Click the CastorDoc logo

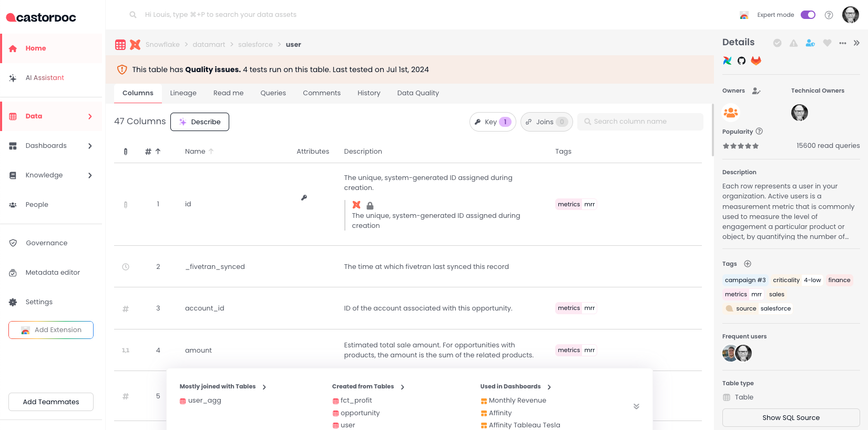[x=41, y=17]
